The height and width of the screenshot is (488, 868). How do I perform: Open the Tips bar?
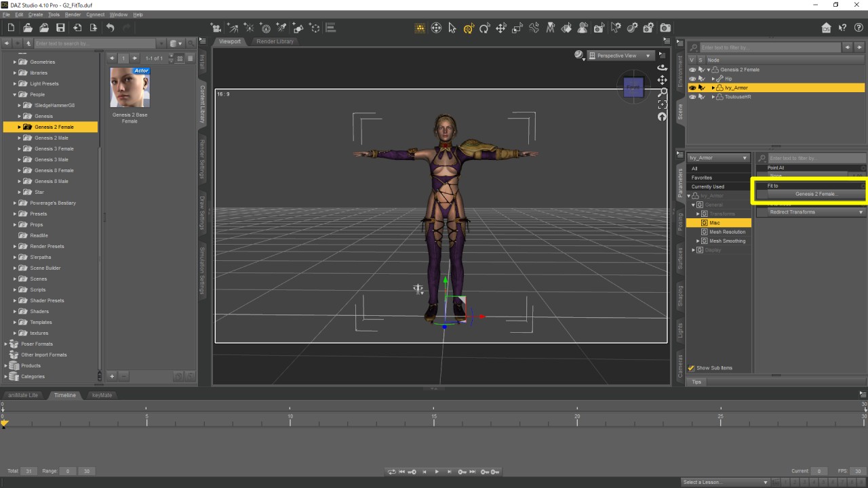(x=696, y=382)
